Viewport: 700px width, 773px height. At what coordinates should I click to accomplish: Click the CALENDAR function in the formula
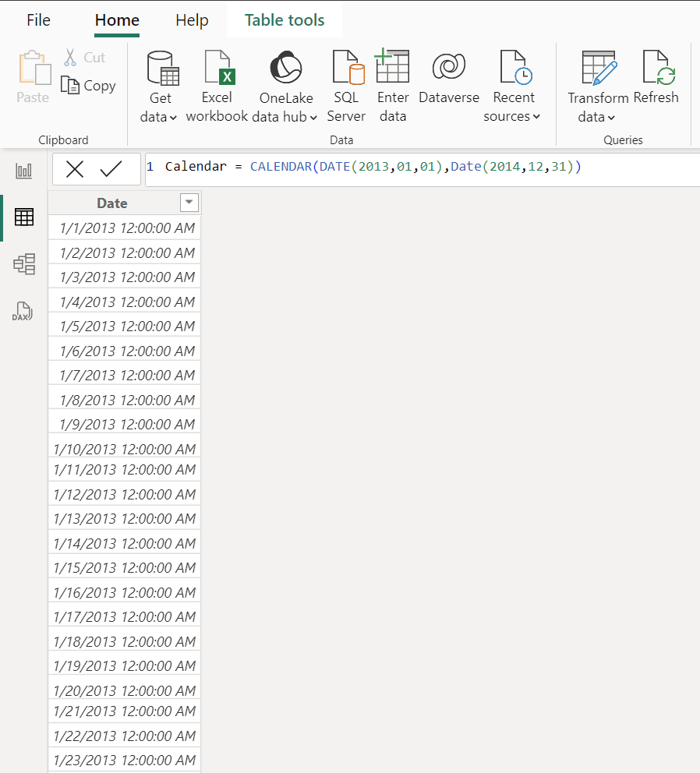click(281, 167)
